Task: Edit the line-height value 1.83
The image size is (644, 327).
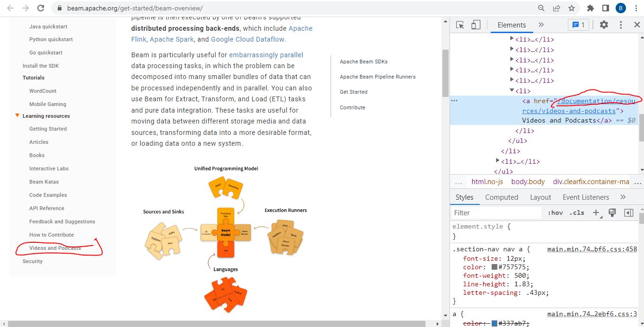Action: tap(522, 284)
